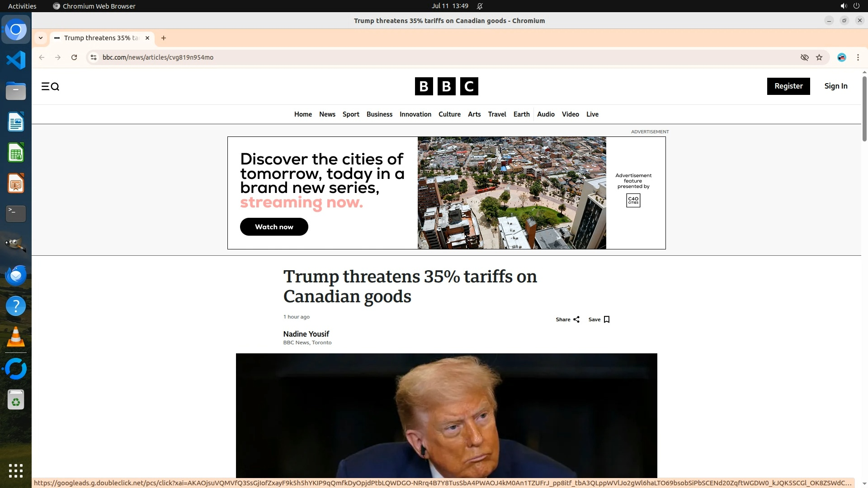Toggle the notifications bell in the top bar

coord(480,6)
